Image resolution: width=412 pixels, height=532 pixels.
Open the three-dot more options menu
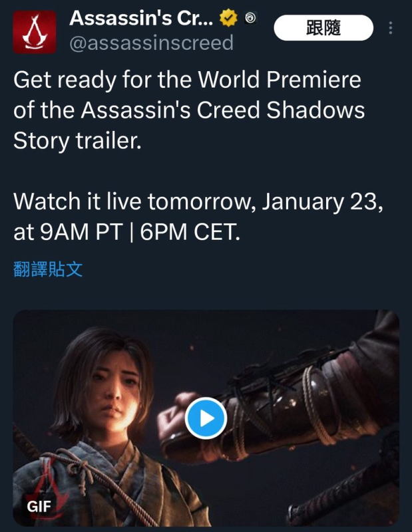tap(391, 28)
